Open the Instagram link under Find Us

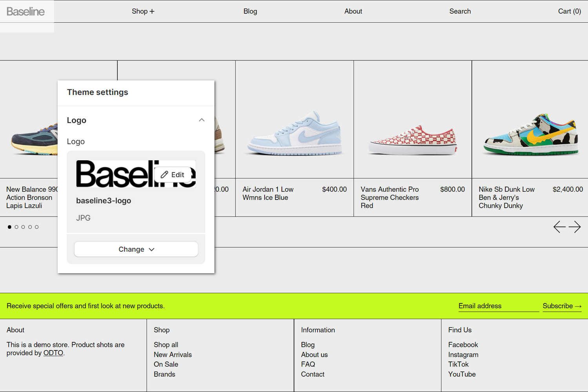click(x=463, y=354)
